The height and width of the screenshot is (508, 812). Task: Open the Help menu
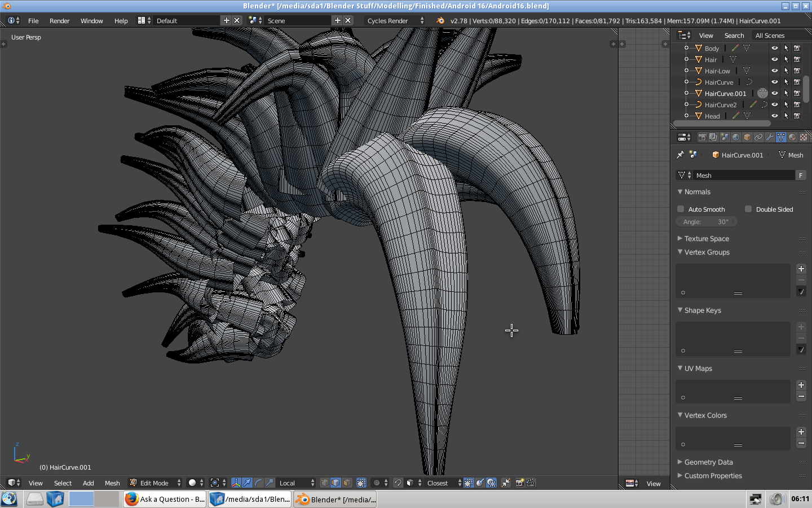(121, 20)
